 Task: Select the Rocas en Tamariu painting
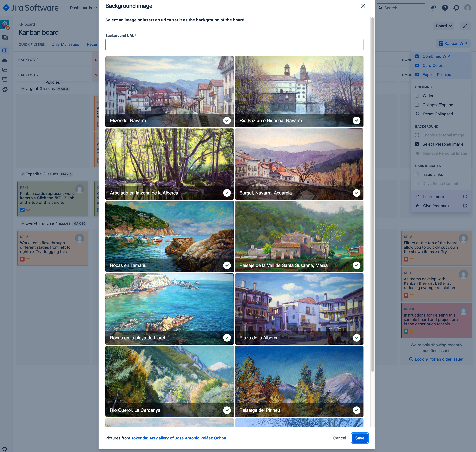[169, 237]
